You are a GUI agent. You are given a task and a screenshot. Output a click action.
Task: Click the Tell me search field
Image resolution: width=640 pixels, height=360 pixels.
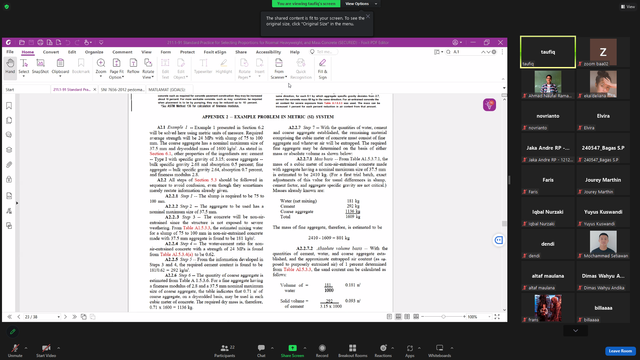[324, 52]
